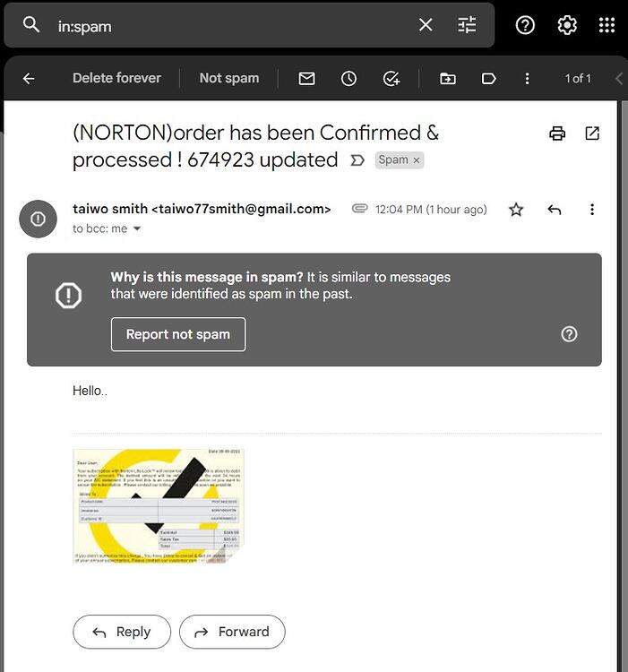Click the 12:04 PM timestamp

[x=431, y=210]
